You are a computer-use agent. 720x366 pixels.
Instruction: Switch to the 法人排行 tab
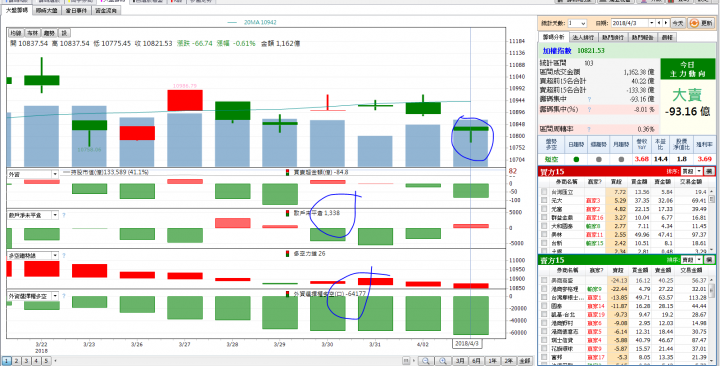coord(584,37)
